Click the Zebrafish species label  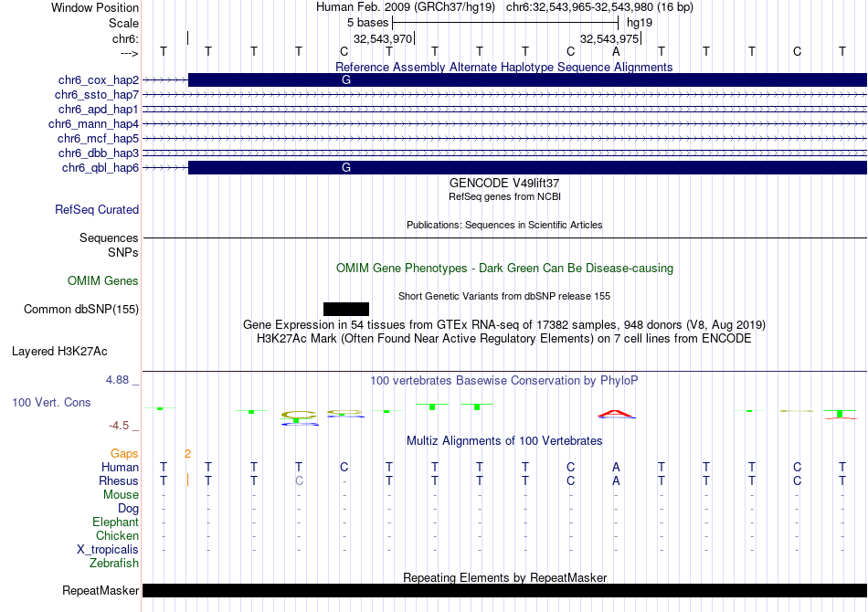tap(114, 564)
